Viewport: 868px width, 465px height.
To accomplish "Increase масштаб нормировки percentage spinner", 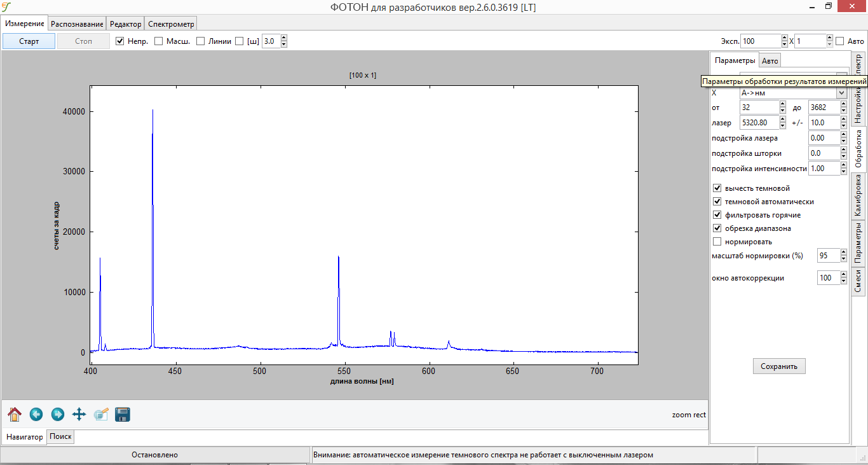I will tap(844, 253).
